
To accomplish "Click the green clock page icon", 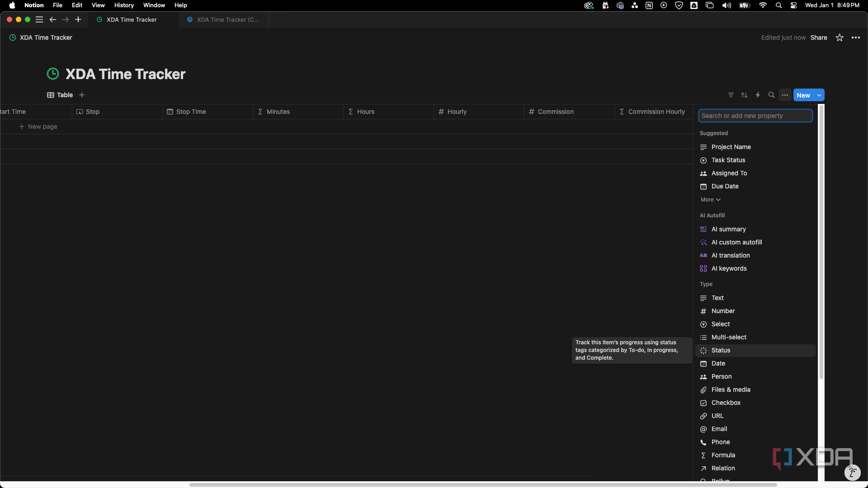I will click(x=53, y=74).
